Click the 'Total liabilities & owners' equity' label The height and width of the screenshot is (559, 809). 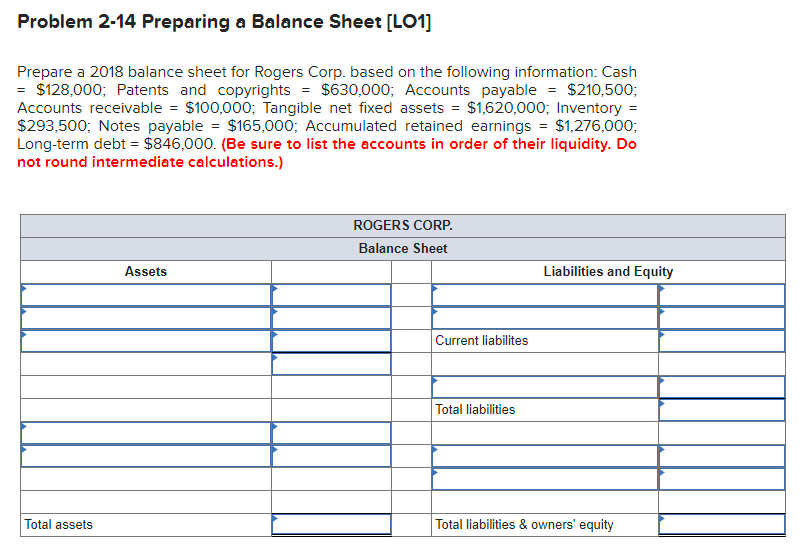[x=524, y=524]
